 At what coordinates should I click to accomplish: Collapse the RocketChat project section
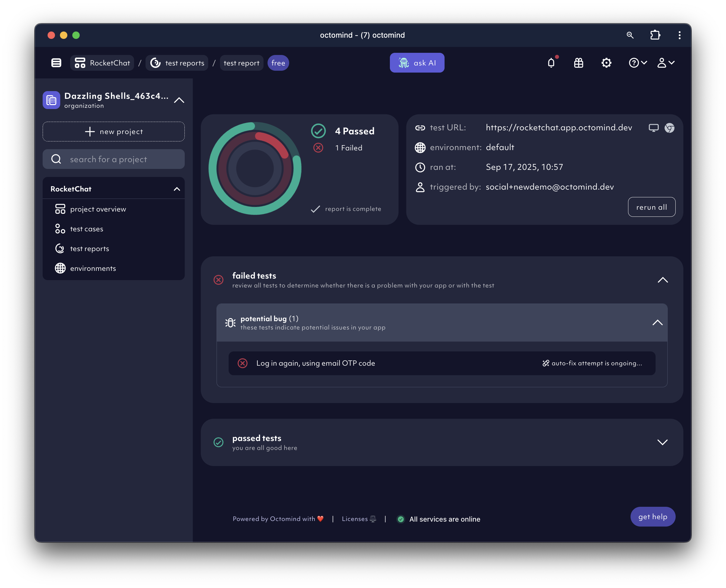(177, 189)
